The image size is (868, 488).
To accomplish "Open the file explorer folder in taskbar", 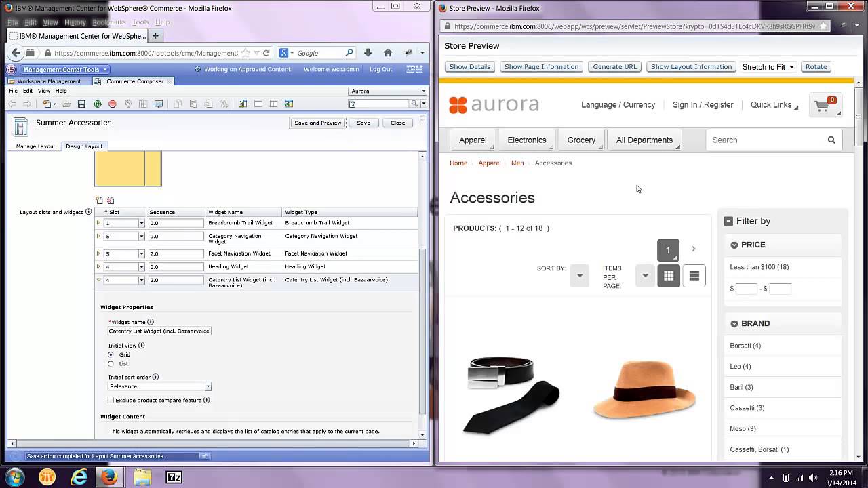I will (x=142, y=477).
